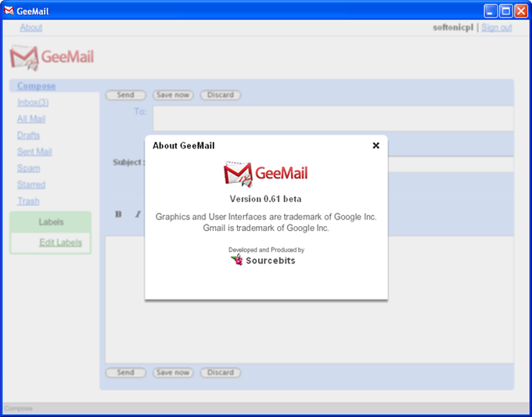Open All Mail folder

tap(31, 119)
